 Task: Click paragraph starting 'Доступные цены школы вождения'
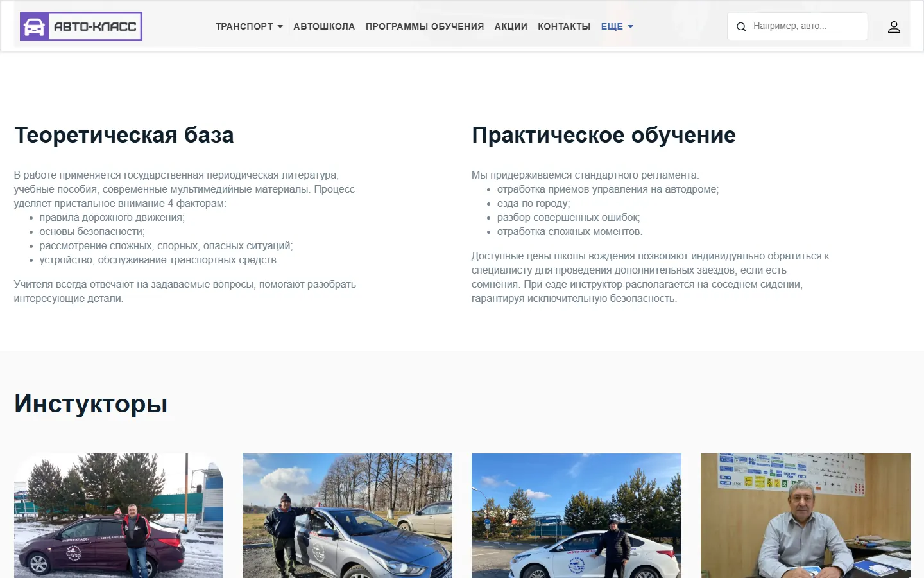[651, 277]
